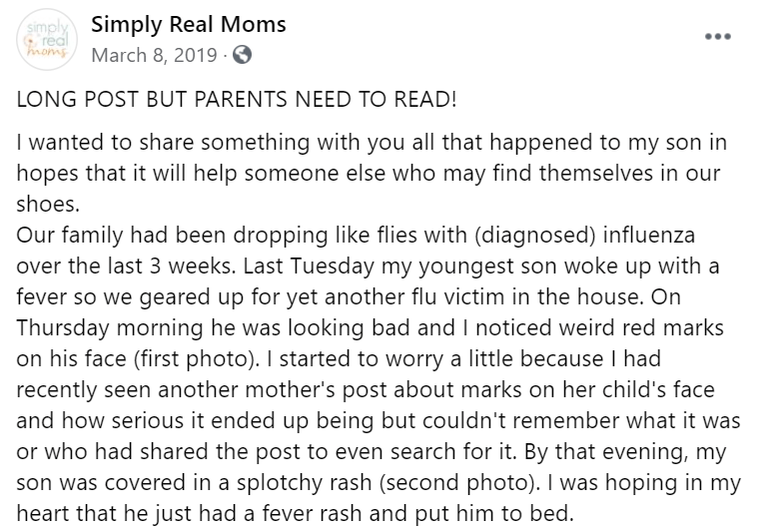Viewport: 769px width, 532px height.
Task: Click the Simply Real Moms profile picture
Action: [44, 41]
